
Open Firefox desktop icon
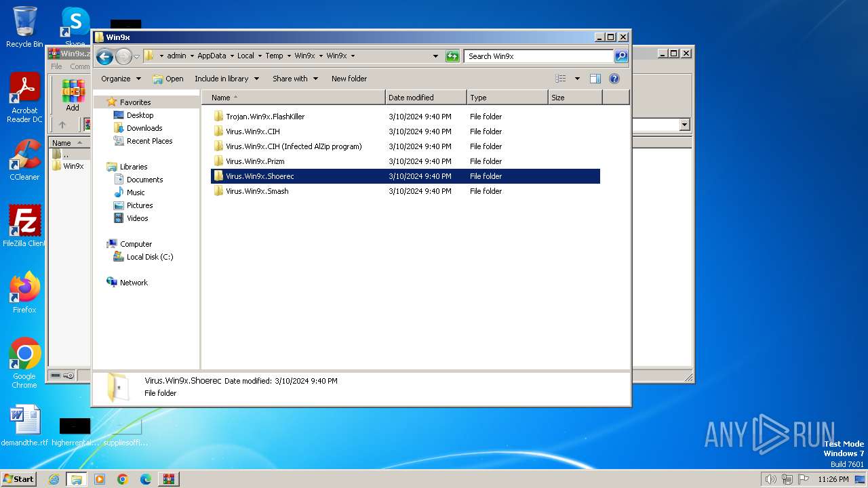[24, 292]
